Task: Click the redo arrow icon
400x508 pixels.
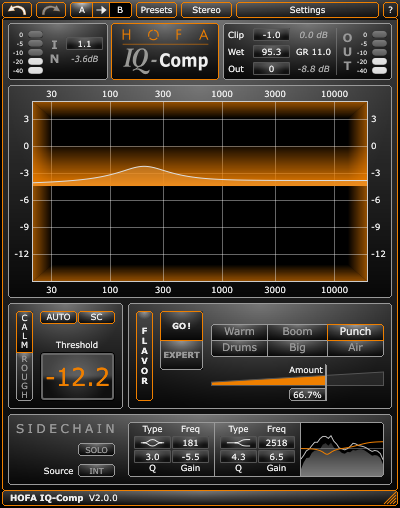Action: click(x=51, y=10)
